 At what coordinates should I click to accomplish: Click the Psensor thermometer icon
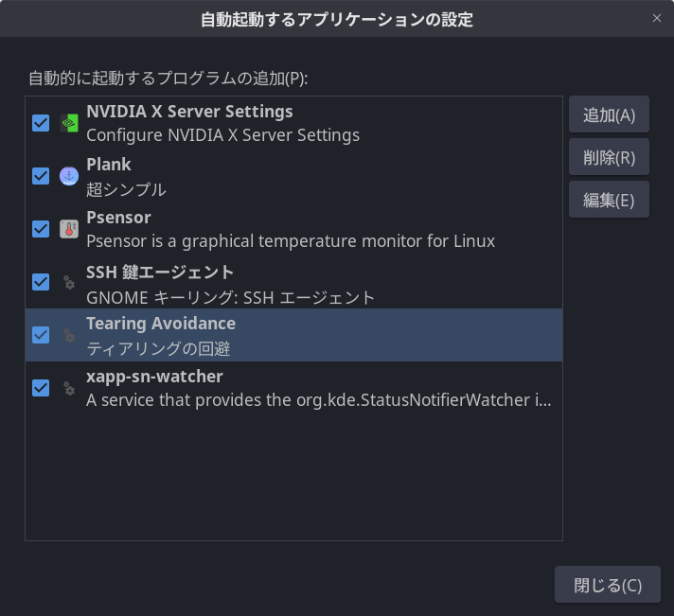(x=69, y=229)
